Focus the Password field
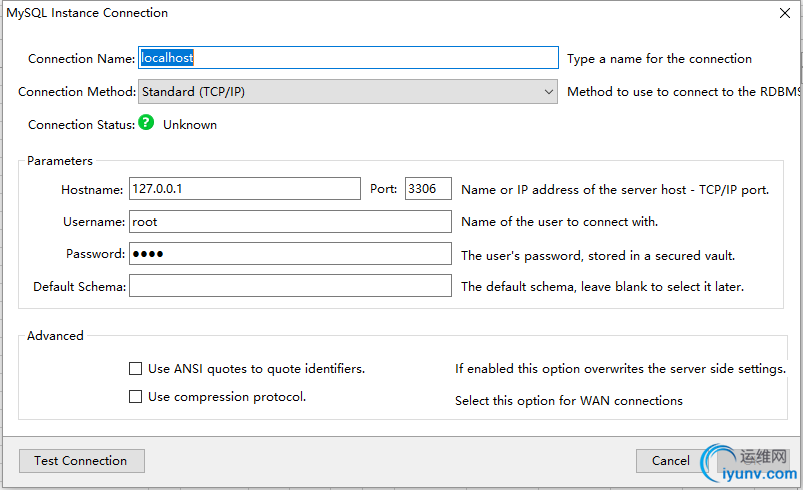 290,254
